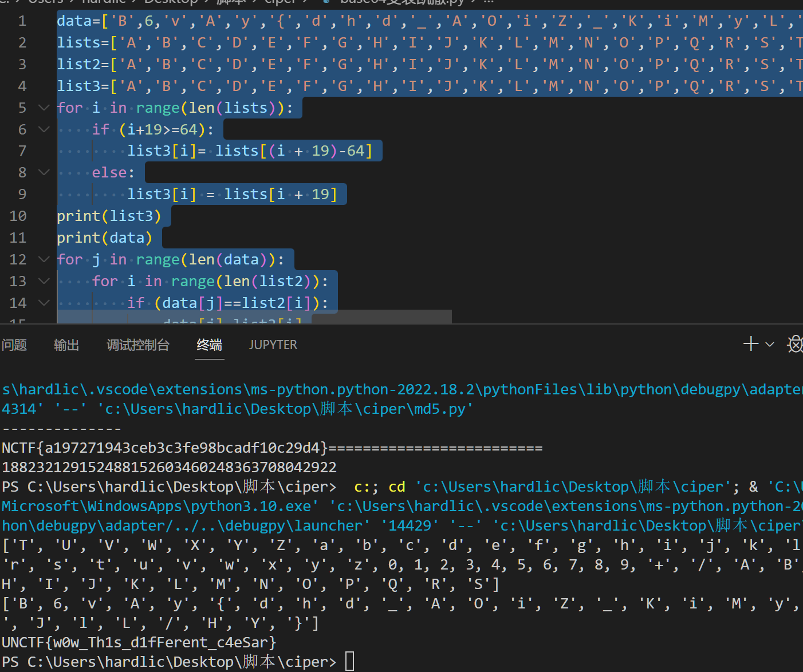The height and width of the screenshot is (672, 803).
Task: Click the terminal prompt input area
Action: click(349, 661)
